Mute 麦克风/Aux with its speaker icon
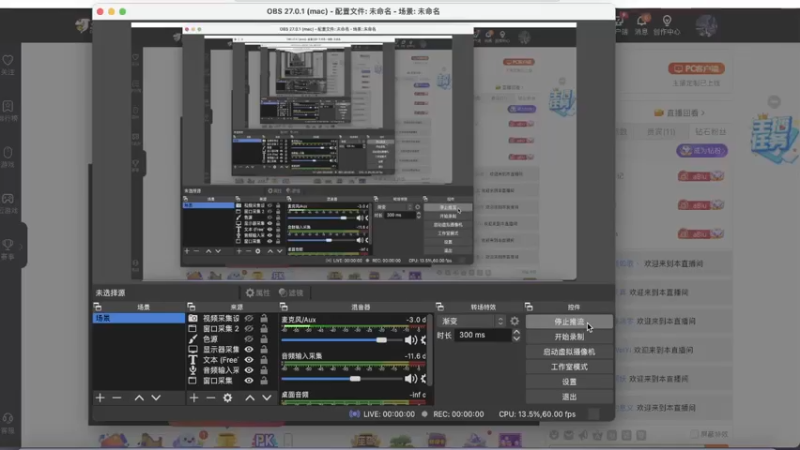 coord(410,340)
